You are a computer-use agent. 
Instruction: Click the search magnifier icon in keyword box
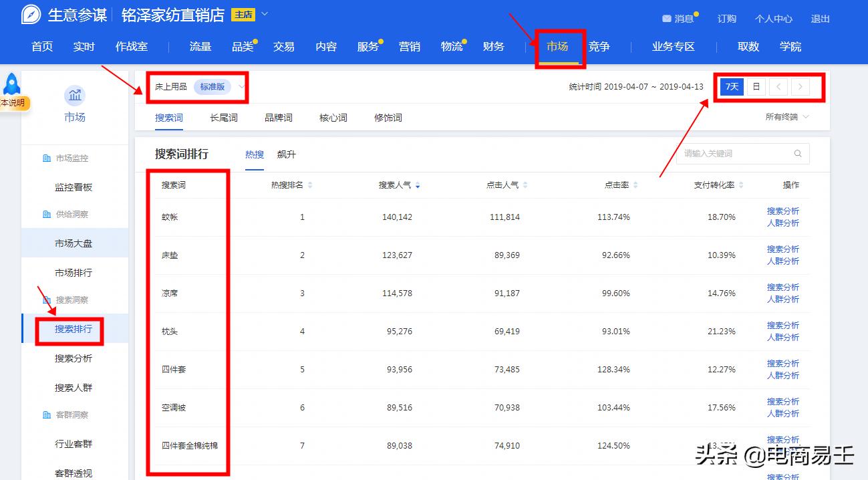[x=798, y=153]
